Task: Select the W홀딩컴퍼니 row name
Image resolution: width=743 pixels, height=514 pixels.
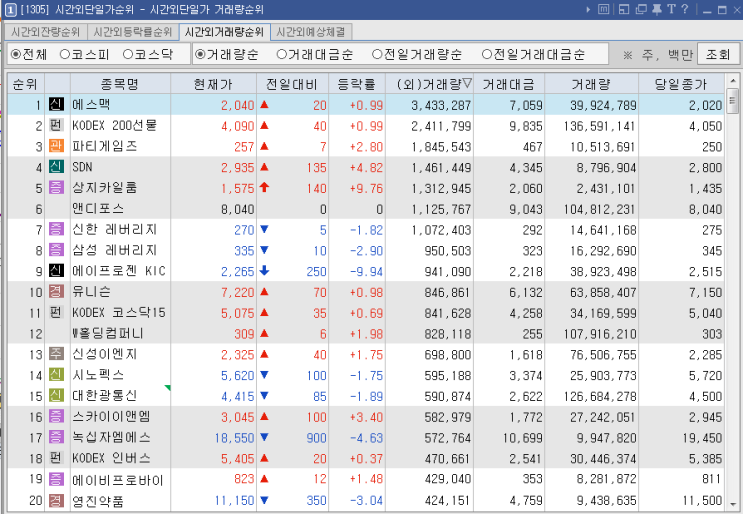Action: click(x=107, y=334)
